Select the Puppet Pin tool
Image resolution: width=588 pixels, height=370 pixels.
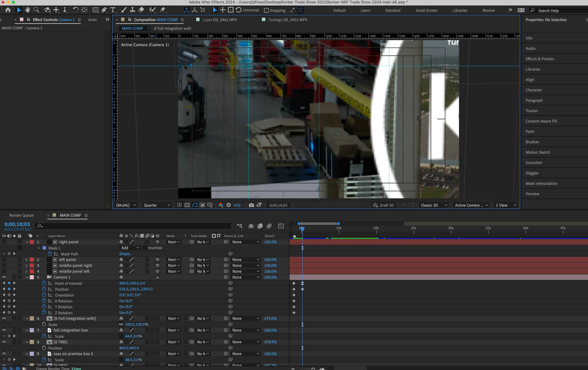[x=163, y=10]
